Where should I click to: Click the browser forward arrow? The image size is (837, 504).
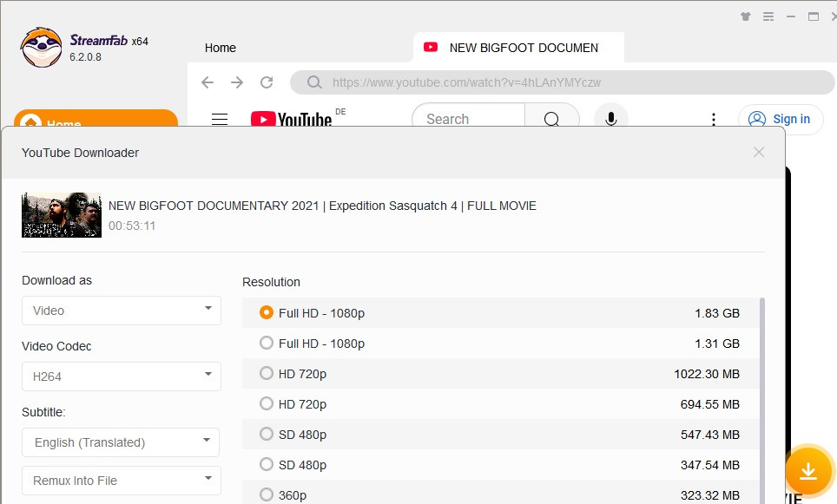(237, 82)
